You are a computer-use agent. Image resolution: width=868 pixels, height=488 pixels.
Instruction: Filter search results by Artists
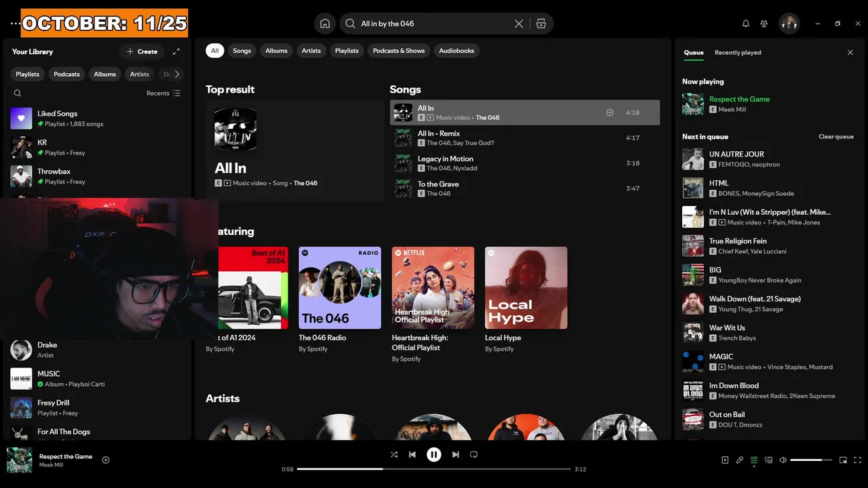click(311, 51)
